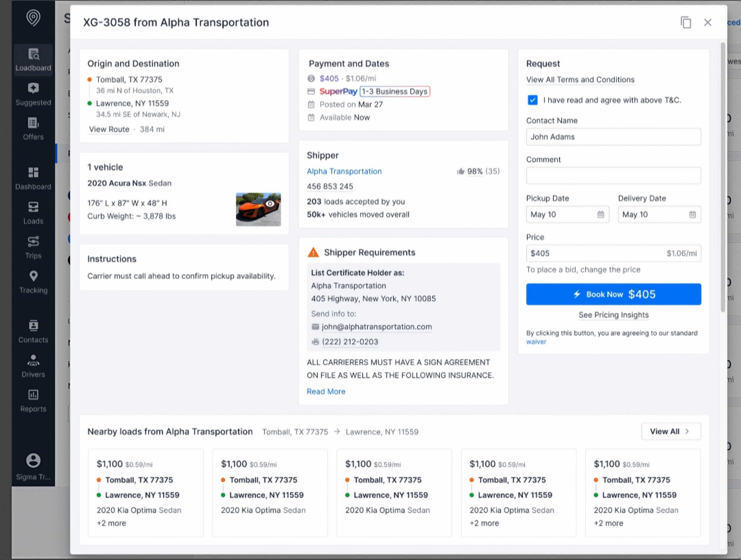This screenshot has height=560, width=741.
Task: Click the Pickup Date field showing May 10
Action: tap(568, 215)
